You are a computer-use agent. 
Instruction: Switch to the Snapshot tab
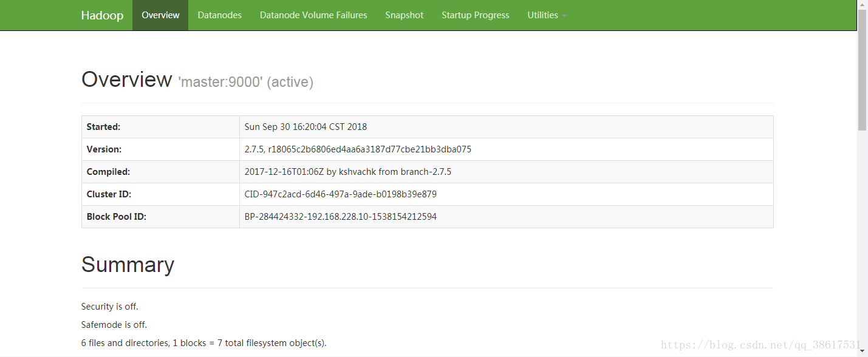coord(405,15)
